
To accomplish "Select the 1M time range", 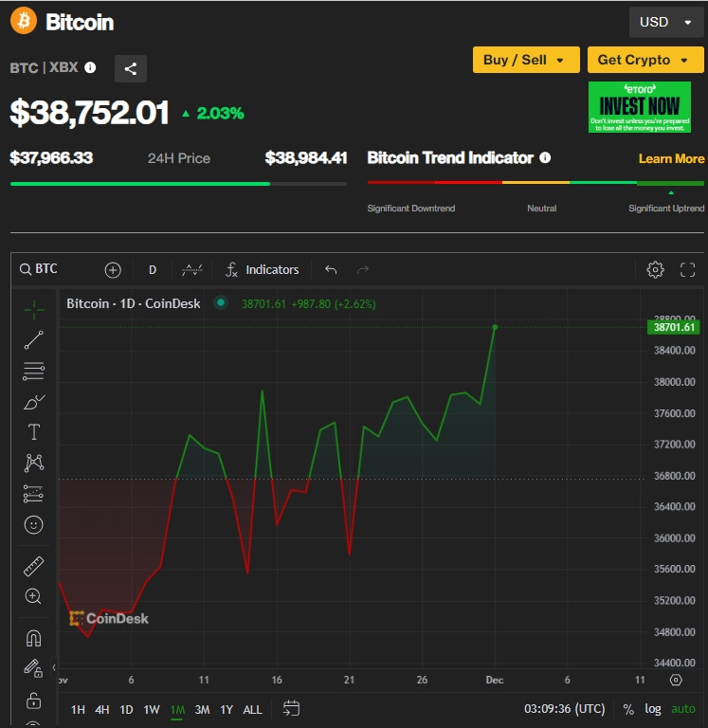I will tap(177, 709).
